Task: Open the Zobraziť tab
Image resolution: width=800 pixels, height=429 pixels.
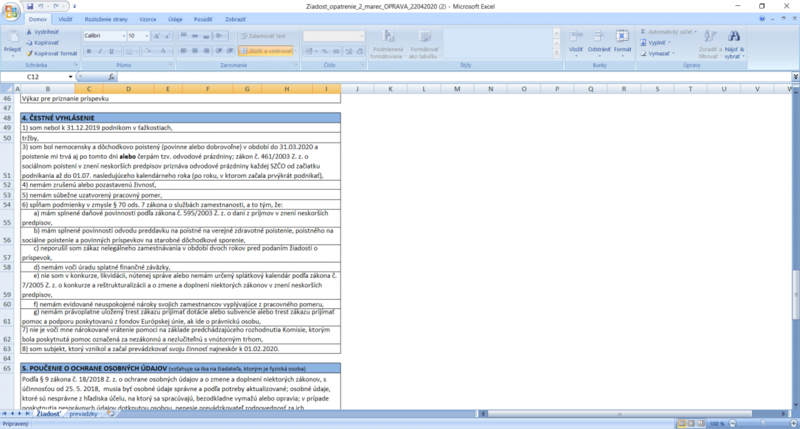Action: pyautogui.click(x=235, y=19)
